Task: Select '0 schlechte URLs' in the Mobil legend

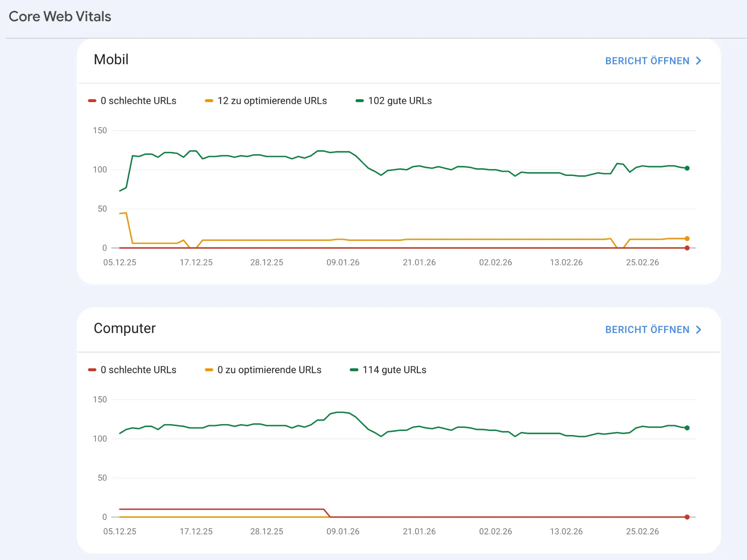Action: click(139, 101)
